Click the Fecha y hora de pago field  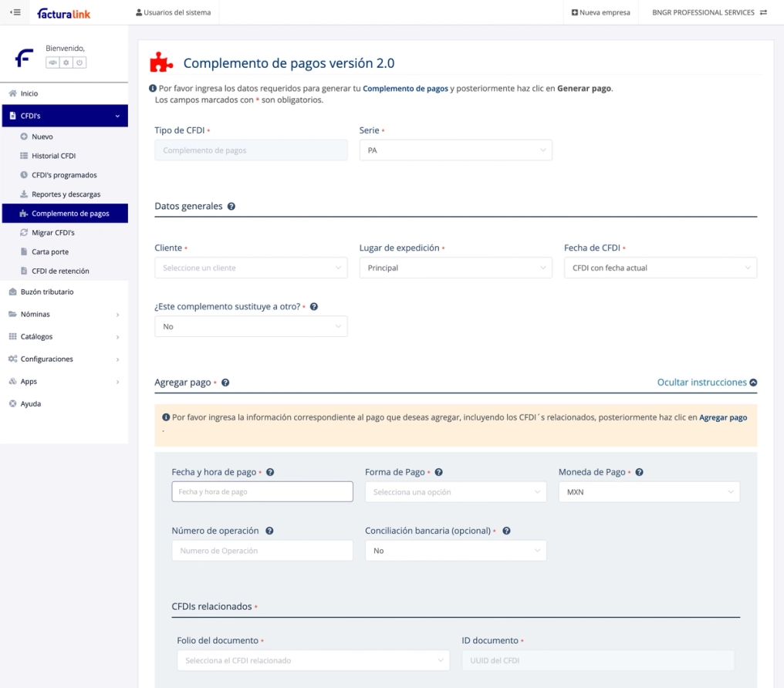tap(262, 492)
